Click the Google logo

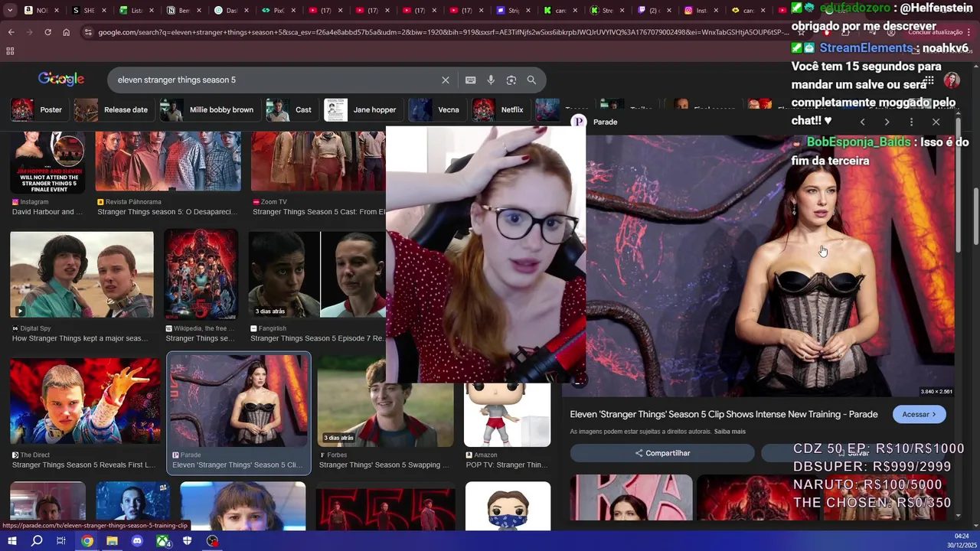[61, 80]
